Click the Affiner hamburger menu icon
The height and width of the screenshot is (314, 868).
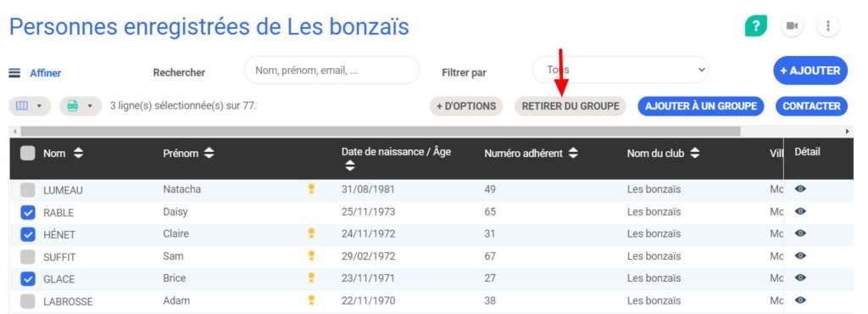pyautogui.click(x=14, y=73)
